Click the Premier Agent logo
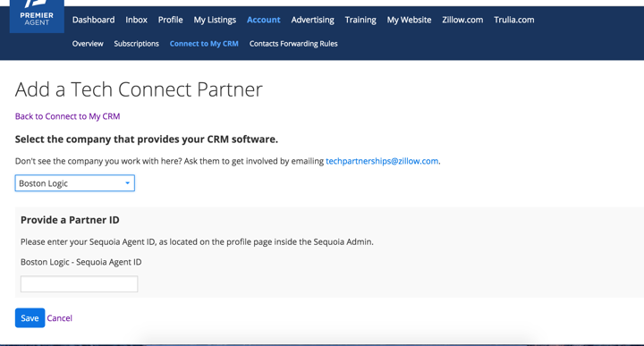This screenshot has height=346, width=644. tap(37, 15)
